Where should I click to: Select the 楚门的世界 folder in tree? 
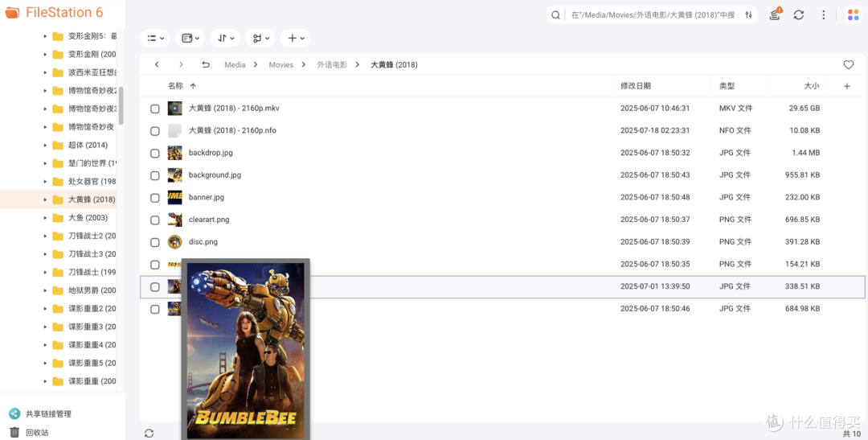(x=92, y=163)
